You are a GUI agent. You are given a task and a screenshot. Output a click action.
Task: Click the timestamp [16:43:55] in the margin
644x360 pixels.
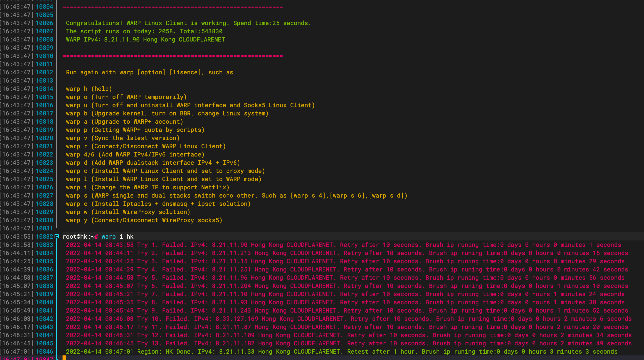click(17, 237)
